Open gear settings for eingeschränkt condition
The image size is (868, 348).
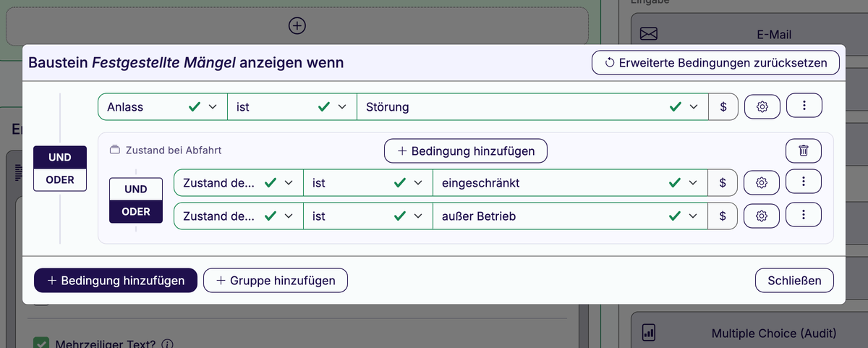tap(762, 183)
